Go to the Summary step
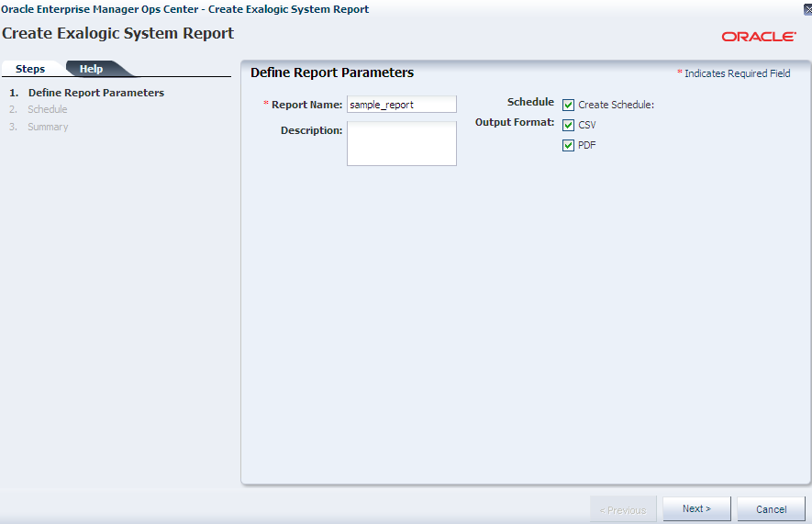Viewport: 812px width, 524px height. point(48,127)
